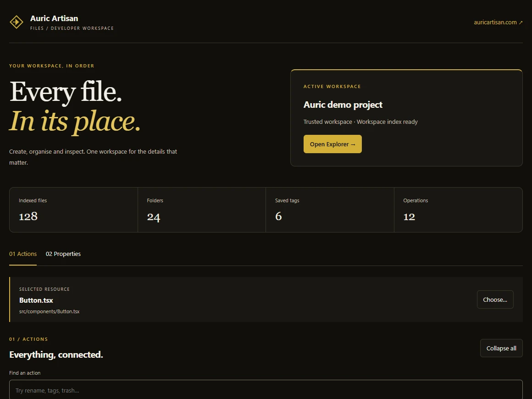
Task: Click the Collapse all button
Action: (x=501, y=348)
